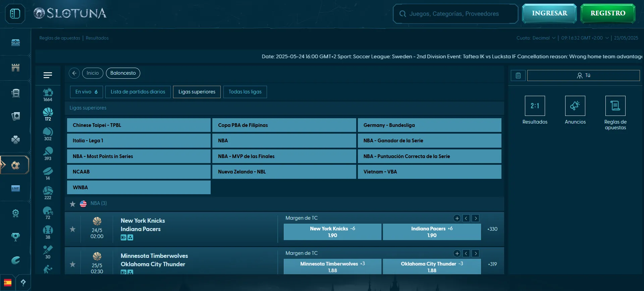The height and width of the screenshot is (291, 644).
Task: Toggle the NBA league favorite star
Action: 72,204
